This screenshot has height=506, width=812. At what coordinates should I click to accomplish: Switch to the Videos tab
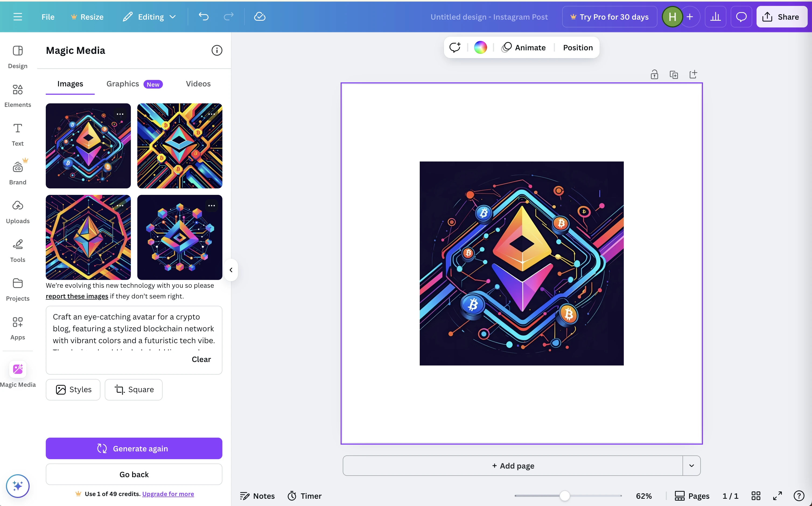(x=198, y=84)
